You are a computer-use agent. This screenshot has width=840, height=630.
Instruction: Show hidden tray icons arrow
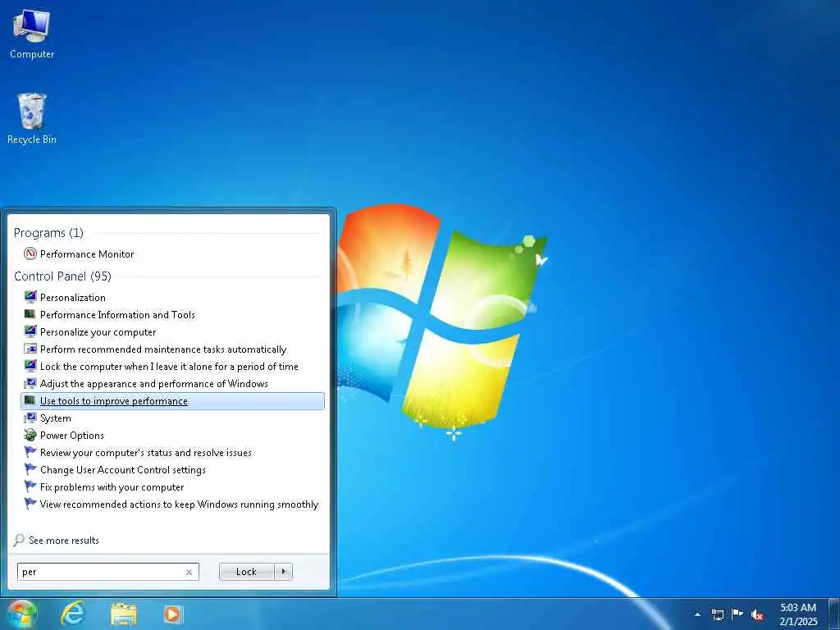(x=697, y=615)
